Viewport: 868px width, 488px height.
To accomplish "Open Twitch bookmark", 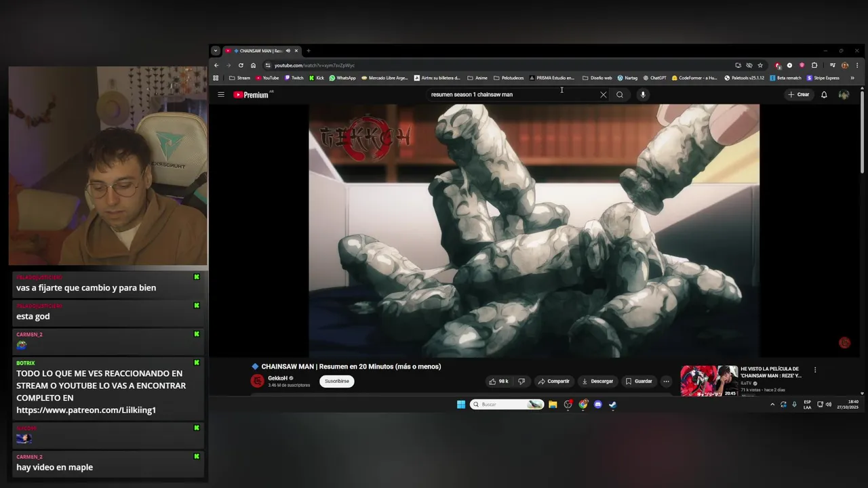I will pos(294,78).
